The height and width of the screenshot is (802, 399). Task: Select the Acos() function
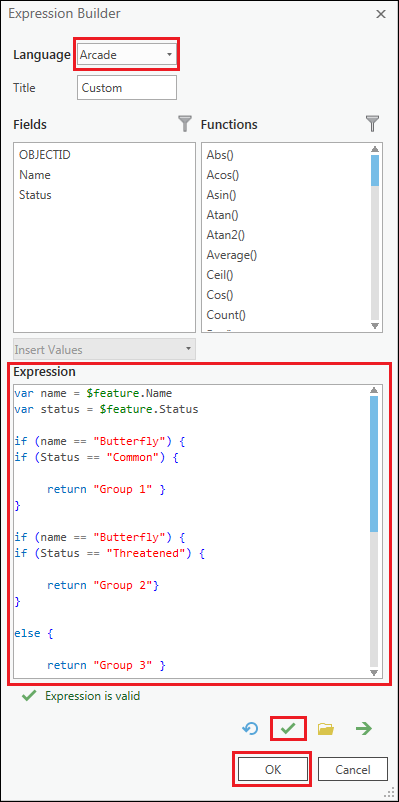(223, 175)
